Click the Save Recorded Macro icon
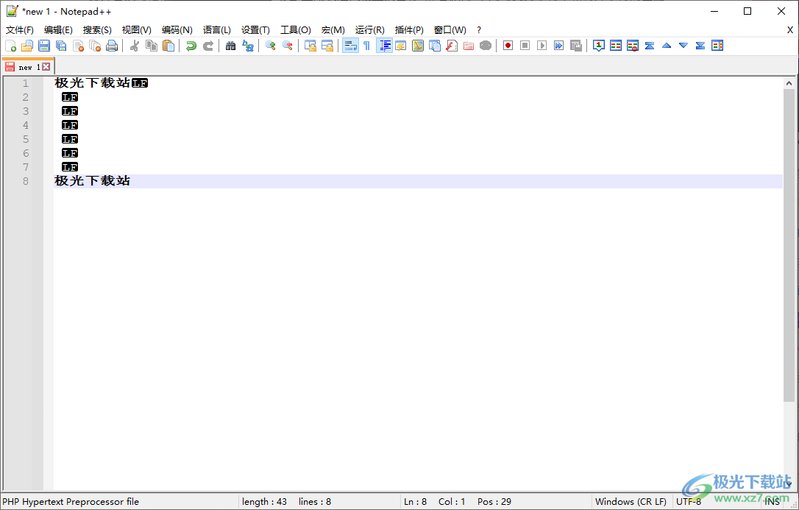Image resolution: width=799 pixels, height=510 pixels. [576, 46]
